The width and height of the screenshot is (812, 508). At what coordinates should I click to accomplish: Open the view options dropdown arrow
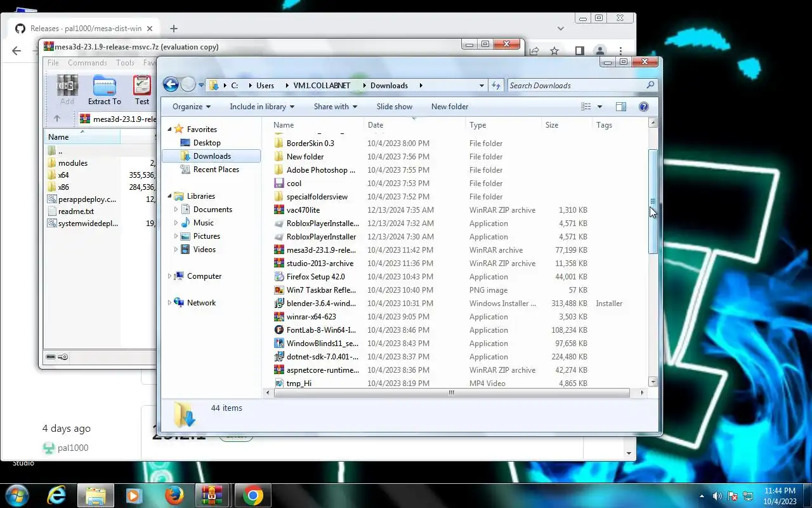tap(599, 107)
